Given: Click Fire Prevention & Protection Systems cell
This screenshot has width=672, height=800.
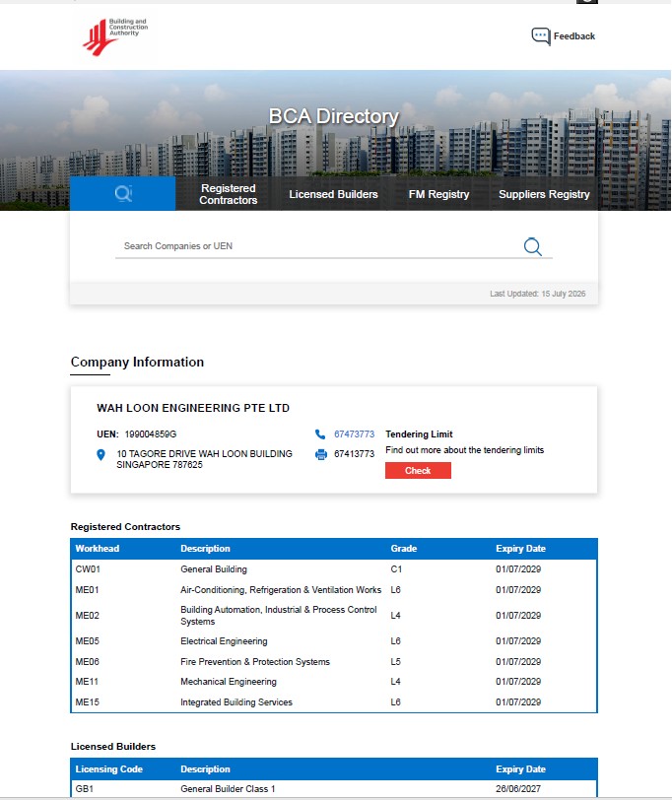Looking at the screenshot, I should tap(255, 662).
